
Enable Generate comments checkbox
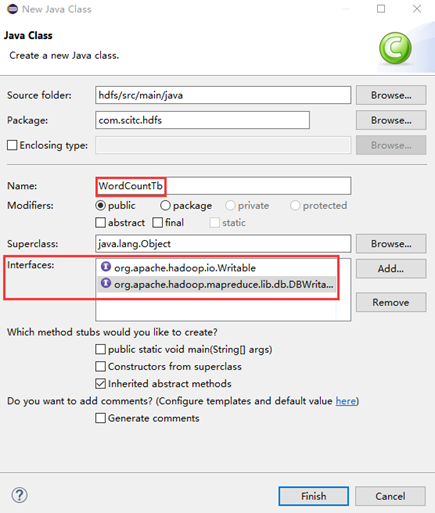tap(100, 418)
